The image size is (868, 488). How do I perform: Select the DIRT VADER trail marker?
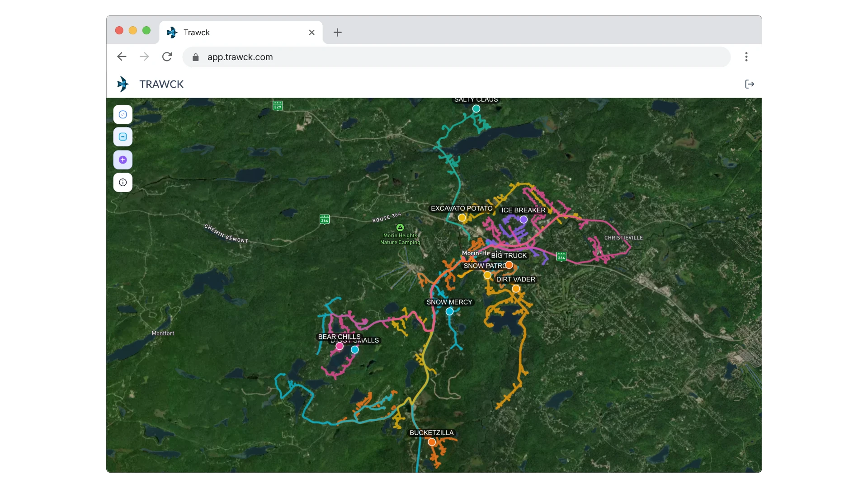tap(515, 289)
